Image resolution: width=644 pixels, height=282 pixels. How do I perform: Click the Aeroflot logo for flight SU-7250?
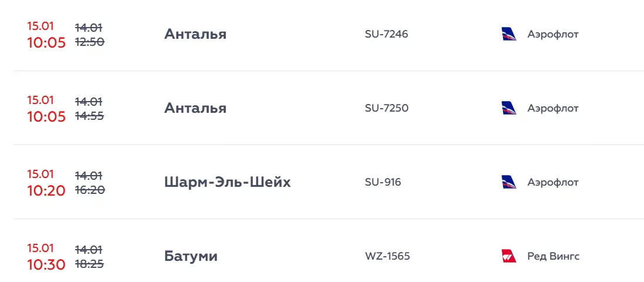tap(508, 108)
